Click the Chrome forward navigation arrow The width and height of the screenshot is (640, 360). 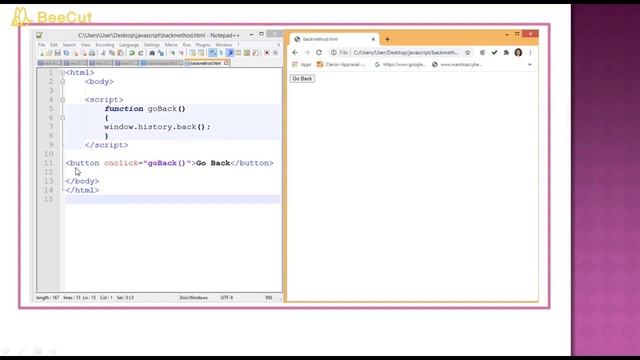point(307,53)
